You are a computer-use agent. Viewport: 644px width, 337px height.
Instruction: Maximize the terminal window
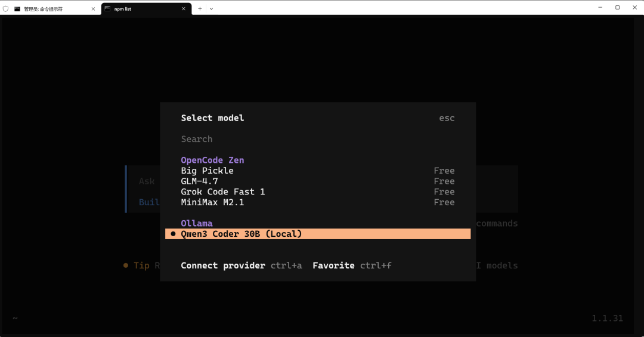(617, 8)
